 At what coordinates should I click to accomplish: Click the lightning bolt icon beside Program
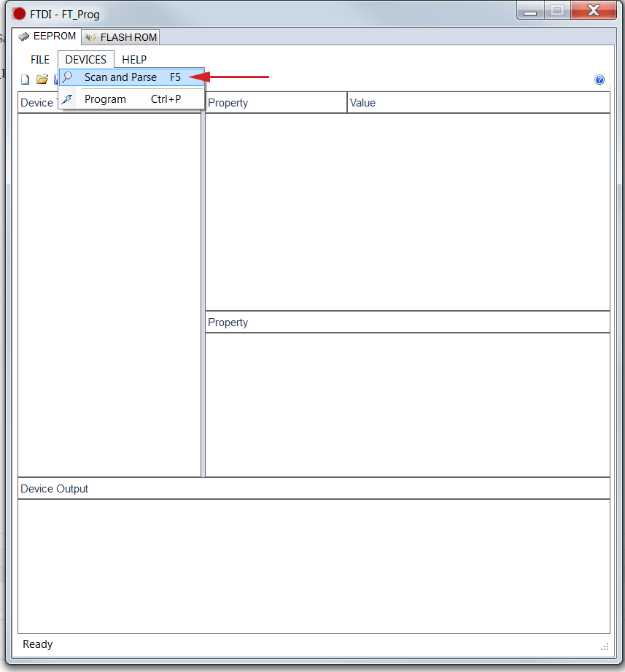[x=67, y=99]
